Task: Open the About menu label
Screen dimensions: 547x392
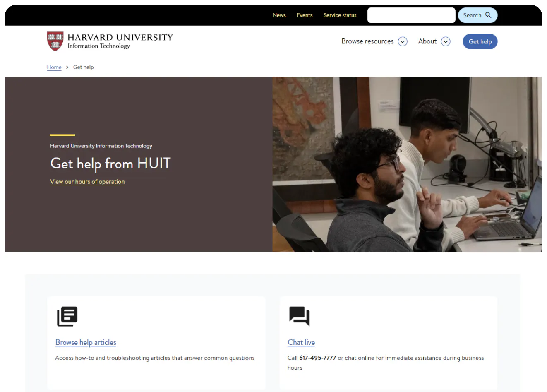Action: pyautogui.click(x=427, y=41)
